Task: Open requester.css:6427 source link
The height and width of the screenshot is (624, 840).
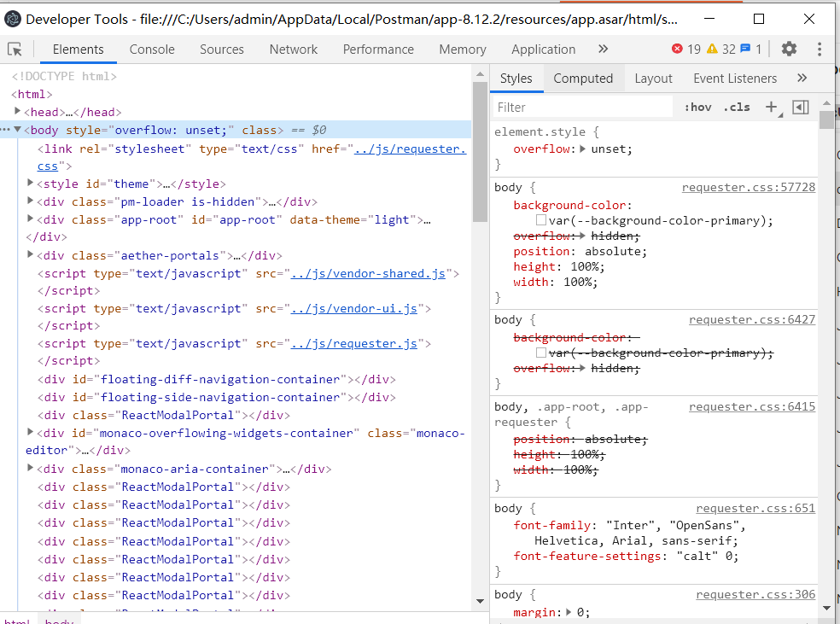Action: coord(752,320)
